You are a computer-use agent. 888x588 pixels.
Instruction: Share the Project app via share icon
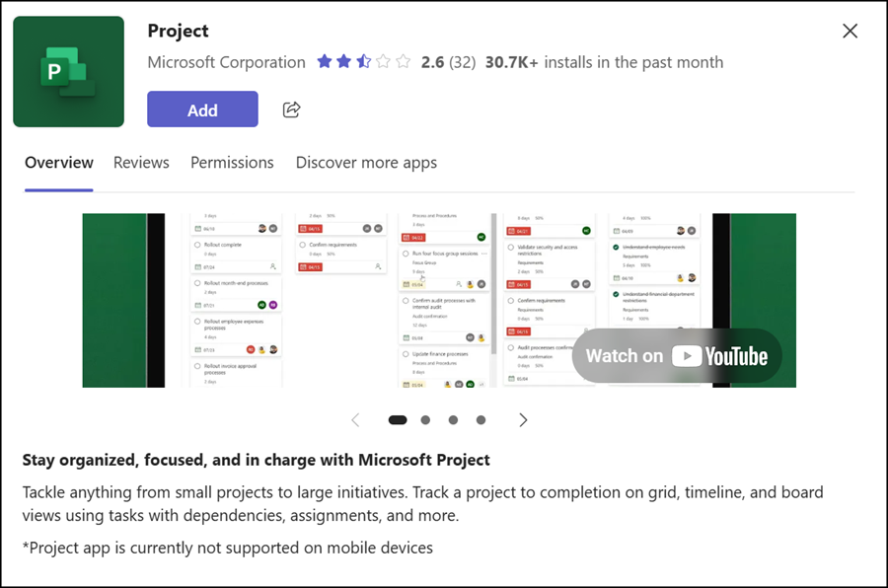291,110
